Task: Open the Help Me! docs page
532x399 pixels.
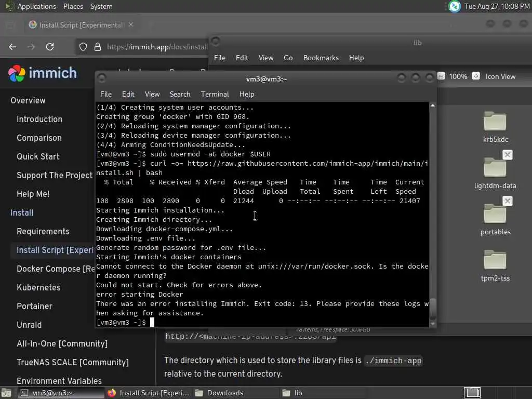Action: pos(33,194)
